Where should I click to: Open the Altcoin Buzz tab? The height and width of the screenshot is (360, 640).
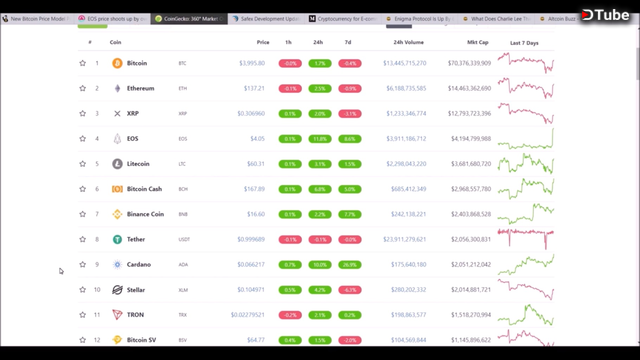(x=558, y=19)
